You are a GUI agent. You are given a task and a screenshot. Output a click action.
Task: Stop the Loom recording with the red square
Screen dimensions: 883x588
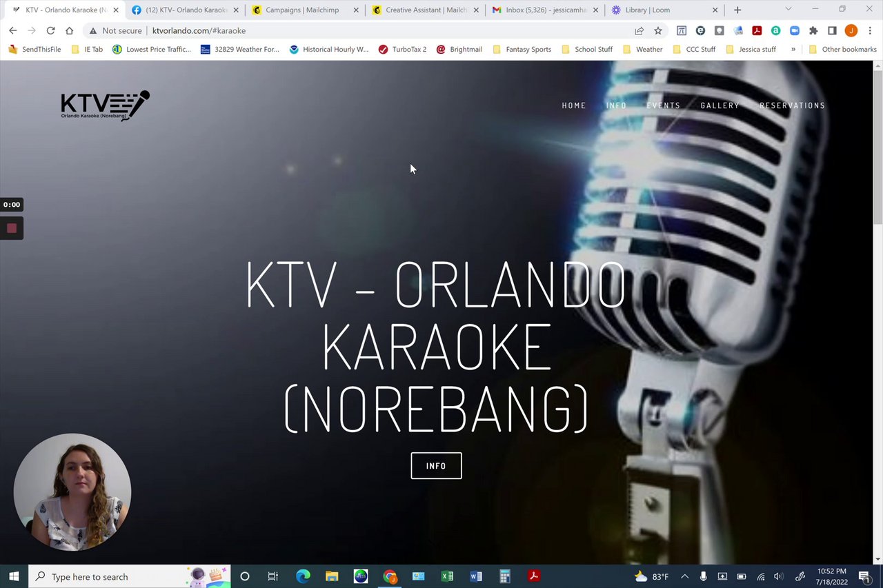point(12,228)
